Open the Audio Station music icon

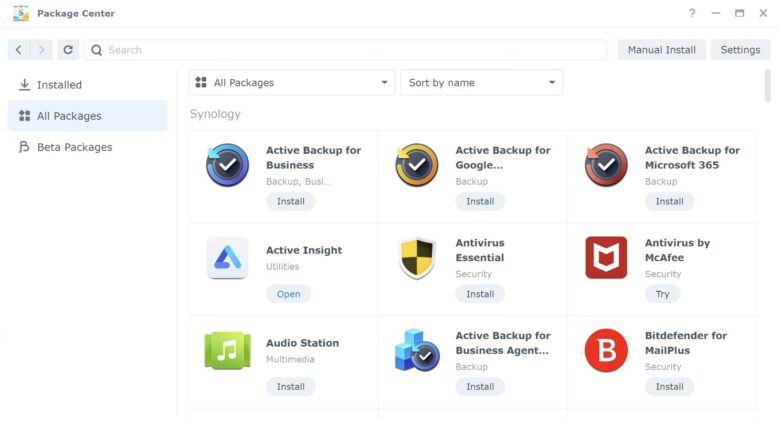[227, 351]
